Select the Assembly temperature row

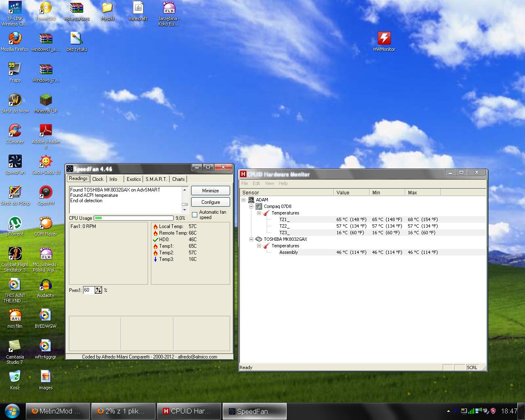pyautogui.click(x=363, y=252)
